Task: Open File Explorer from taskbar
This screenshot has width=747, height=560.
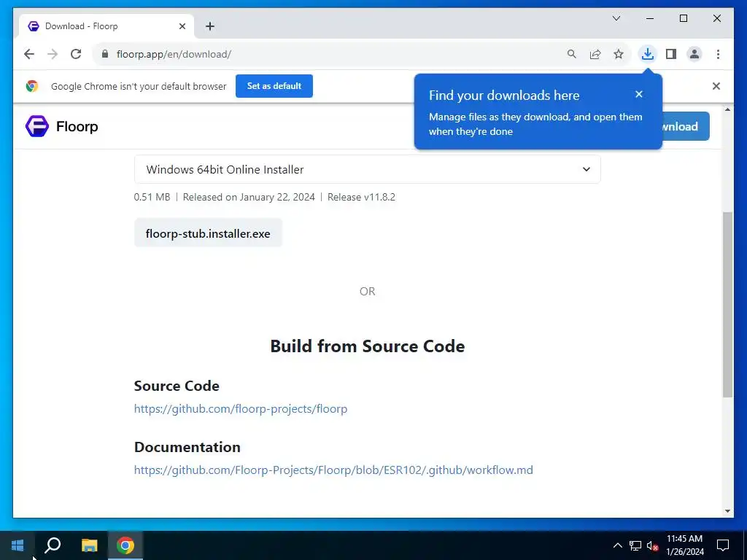Action: (89, 545)
